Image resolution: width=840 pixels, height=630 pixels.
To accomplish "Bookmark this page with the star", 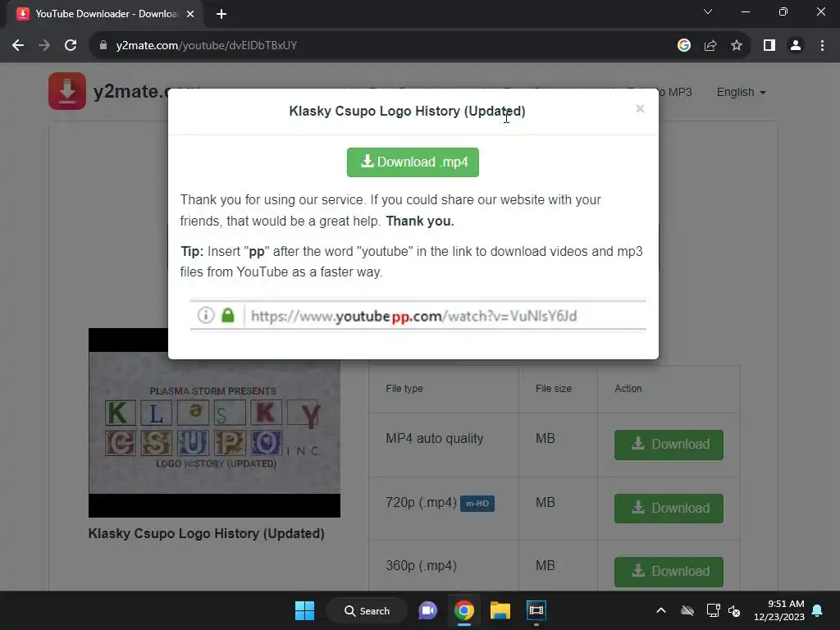I will click(x=737, y=46).
